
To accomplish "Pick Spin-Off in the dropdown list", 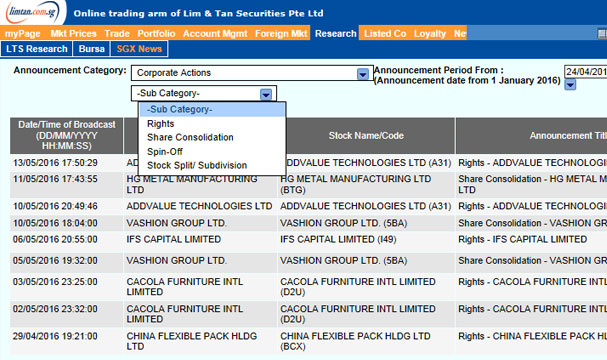I will (x=165, y=152).
